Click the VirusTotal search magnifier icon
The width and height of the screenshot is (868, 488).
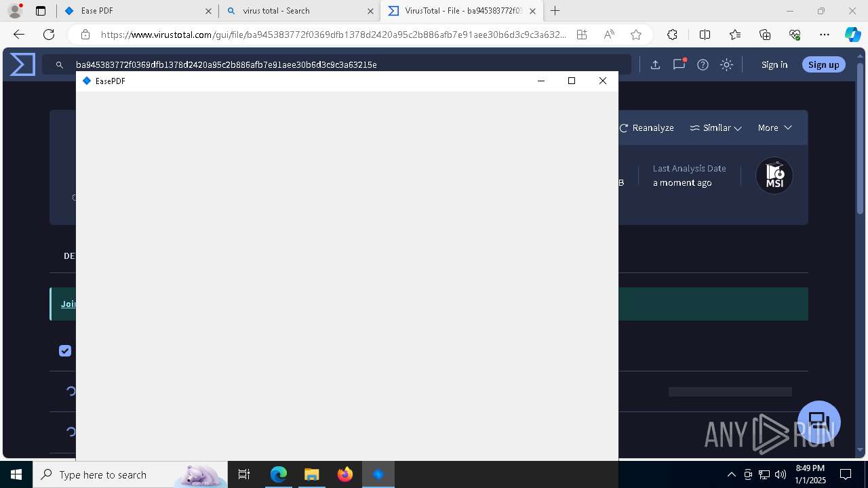(60, 65)
